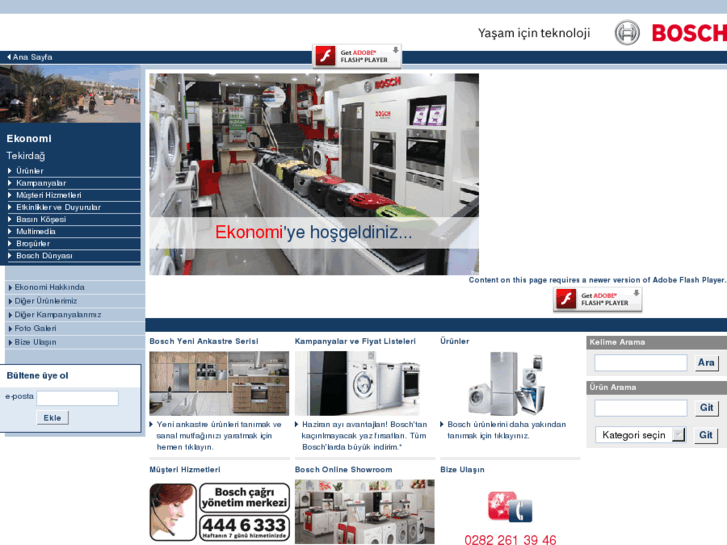
Task: Click Git button next to Ürün Arama field
Action: click(706, 408)
